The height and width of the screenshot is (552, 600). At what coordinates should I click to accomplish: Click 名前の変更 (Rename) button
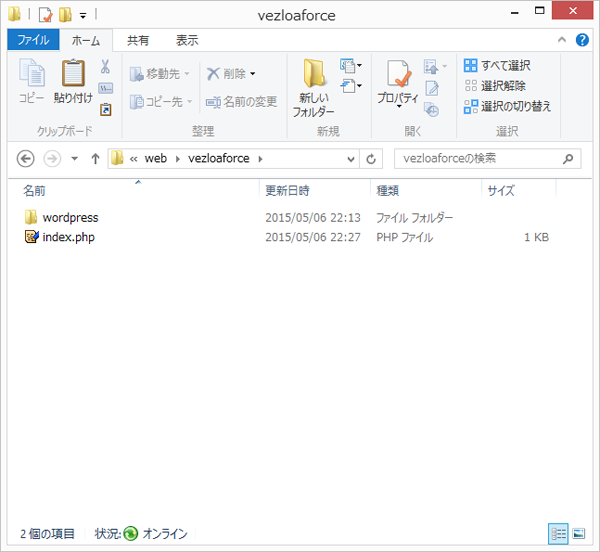241,102
